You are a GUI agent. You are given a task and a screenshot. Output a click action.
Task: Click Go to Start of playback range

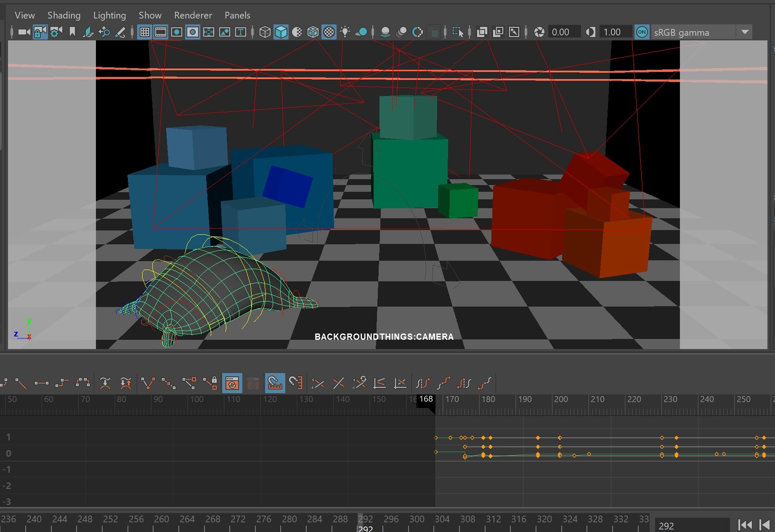pyautogui.click(x=745, y=525)
